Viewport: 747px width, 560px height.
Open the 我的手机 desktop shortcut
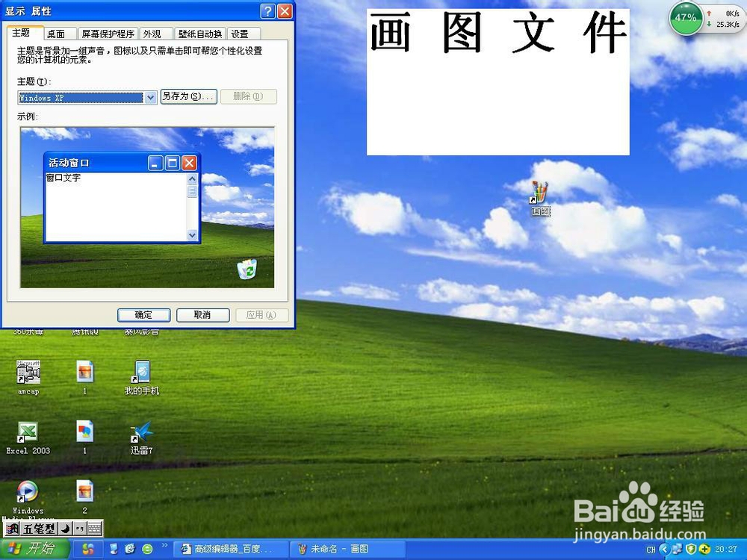[141, 377]
